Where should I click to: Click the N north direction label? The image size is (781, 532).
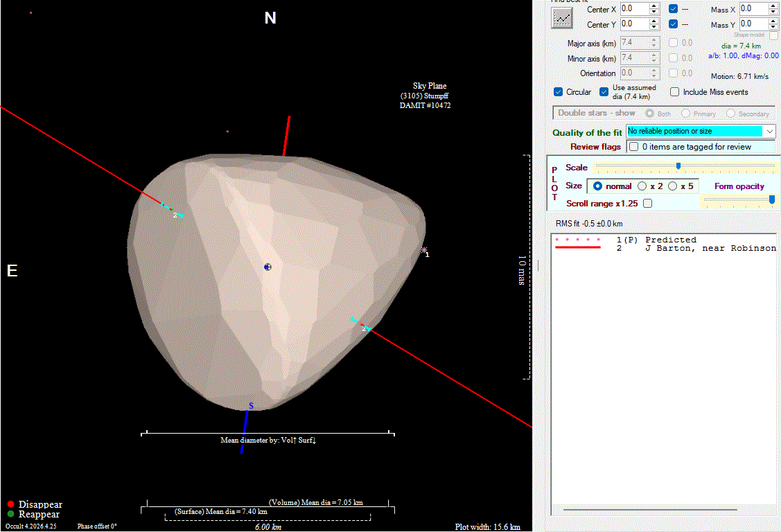(270, 18)
